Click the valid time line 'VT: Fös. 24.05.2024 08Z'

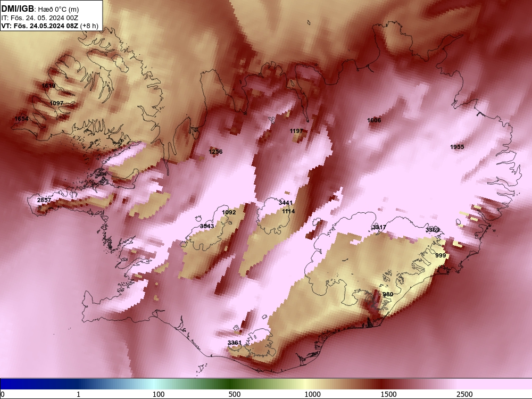pyautogui.click(x=40, y=26)
